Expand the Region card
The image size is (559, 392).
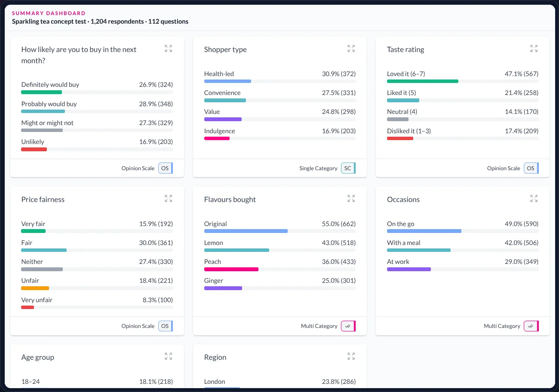click(x=351, y=356)
